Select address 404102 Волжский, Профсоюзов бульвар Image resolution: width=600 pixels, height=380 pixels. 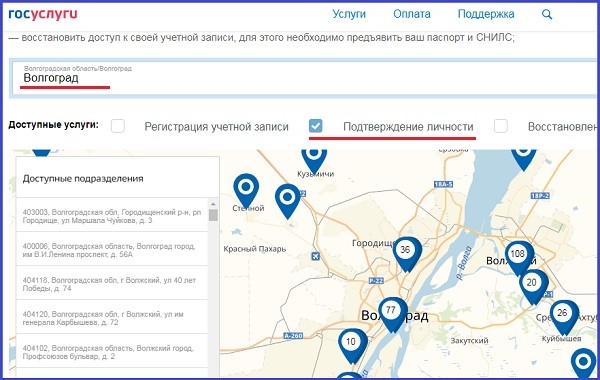click(112, 352)
